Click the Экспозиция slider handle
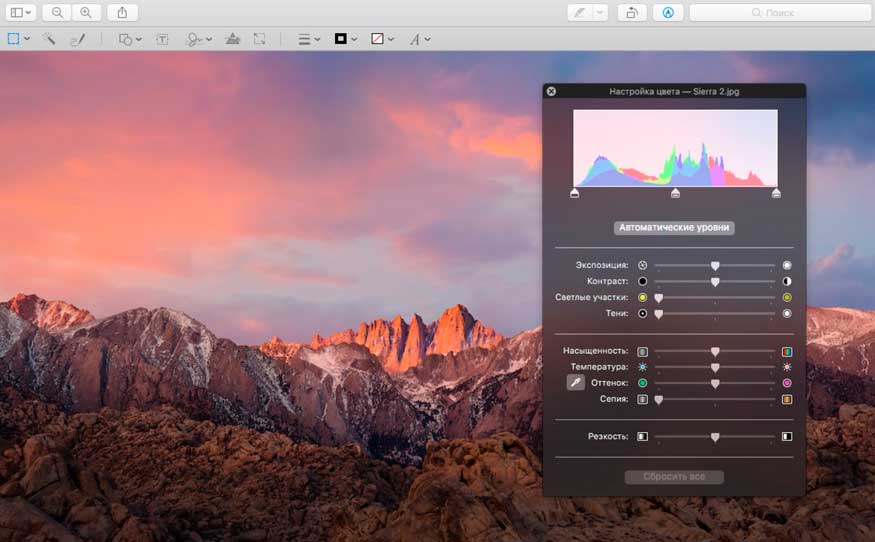Viewport: 875px width, 542px height. [x=715, y=265]
